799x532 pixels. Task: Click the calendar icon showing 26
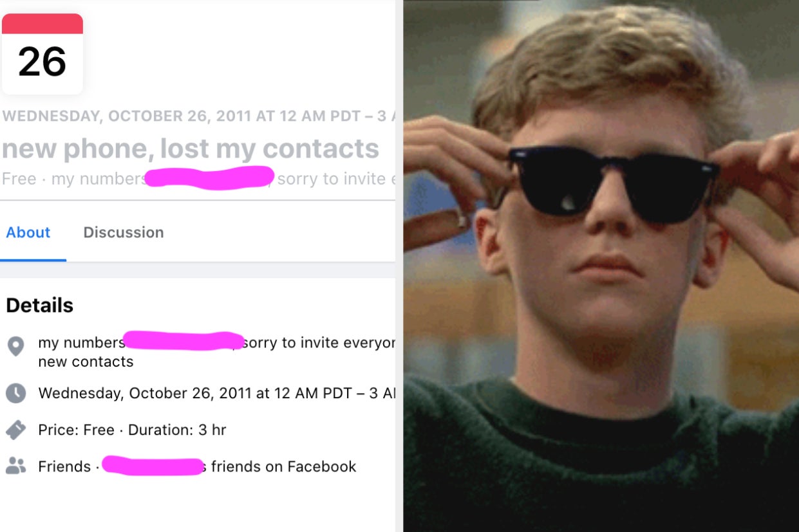click(x=42, y=54)
